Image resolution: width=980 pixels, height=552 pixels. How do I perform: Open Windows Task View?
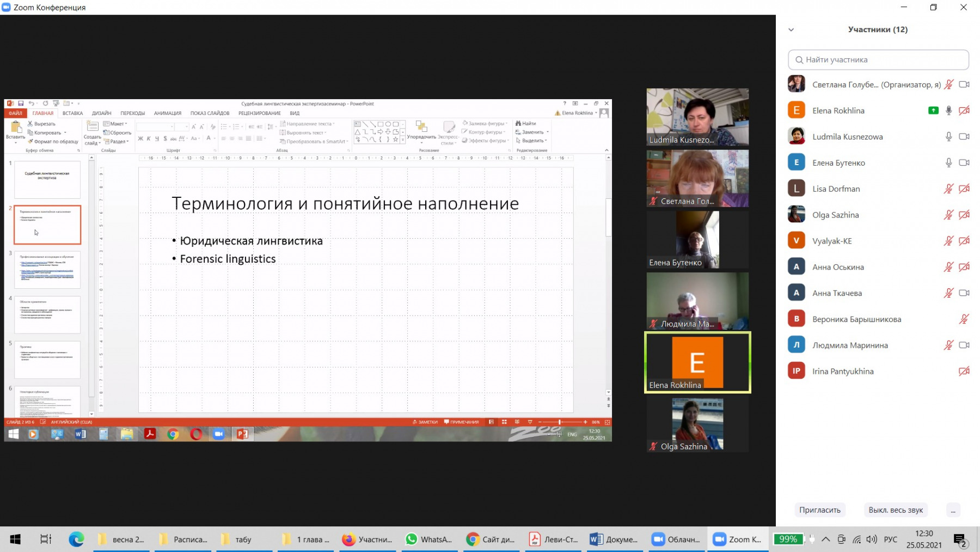coord(46,539)
